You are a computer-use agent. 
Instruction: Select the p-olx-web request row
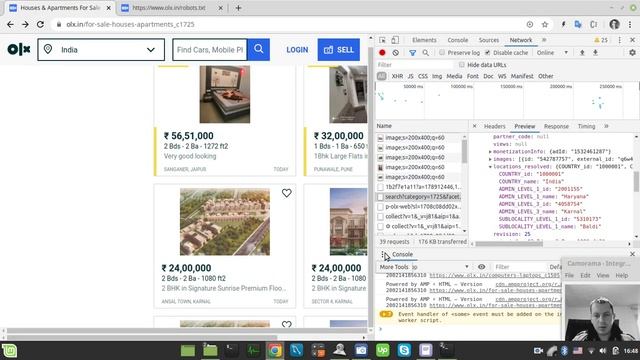click(x=419, y=207)
